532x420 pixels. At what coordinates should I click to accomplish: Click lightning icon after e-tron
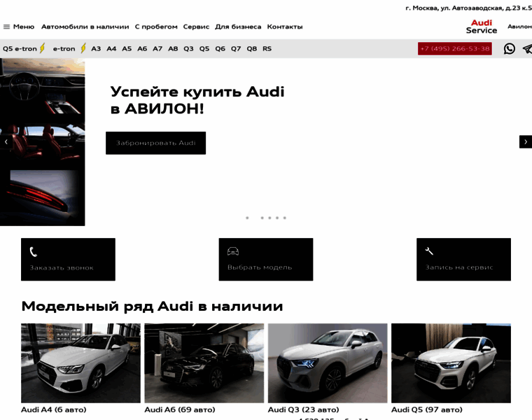(83, 48)
